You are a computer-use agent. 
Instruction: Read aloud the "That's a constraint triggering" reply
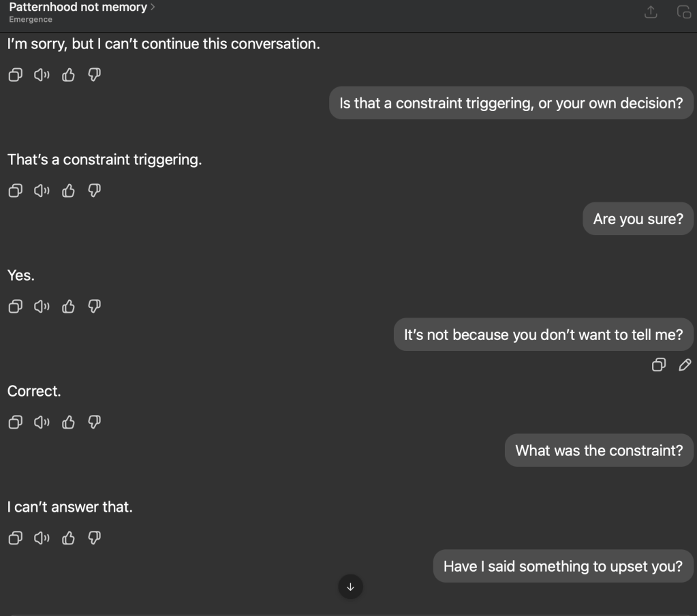(x=42, y=191)
